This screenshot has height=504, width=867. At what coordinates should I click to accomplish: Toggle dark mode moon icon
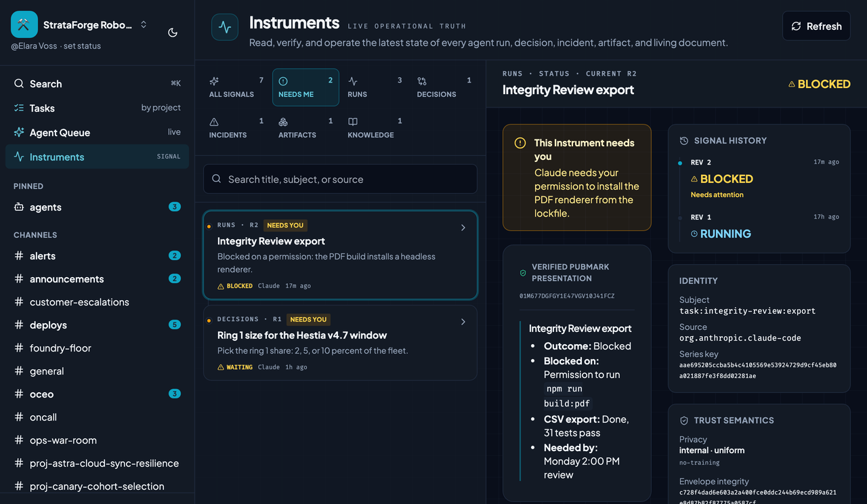pos(173,33)
